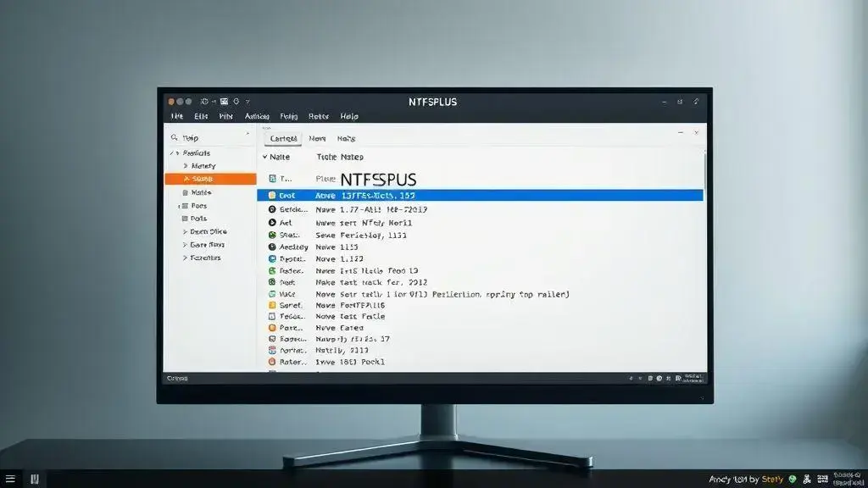Open the 'Edit' menu

coord(201,116)
